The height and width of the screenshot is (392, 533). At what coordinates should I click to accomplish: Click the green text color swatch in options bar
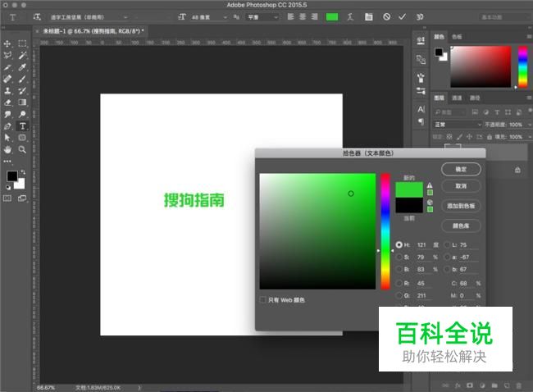pyautogui.click(x=332, y=16)
